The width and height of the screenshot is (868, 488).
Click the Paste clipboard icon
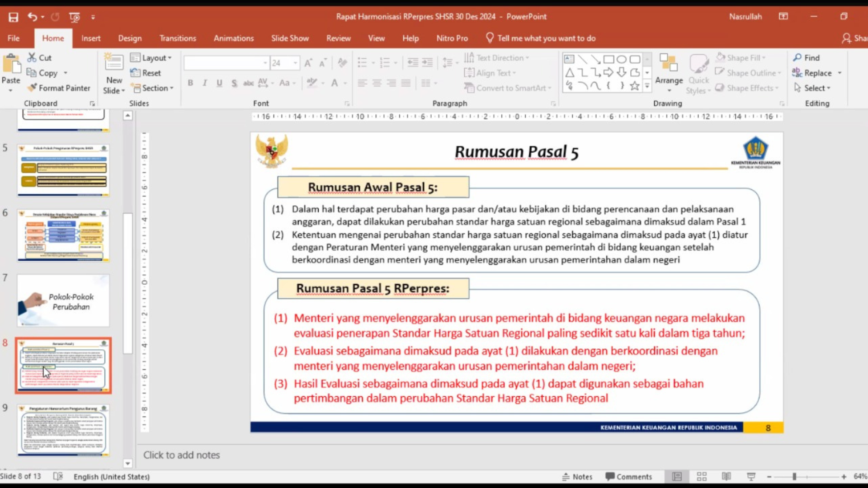[11, 63]
